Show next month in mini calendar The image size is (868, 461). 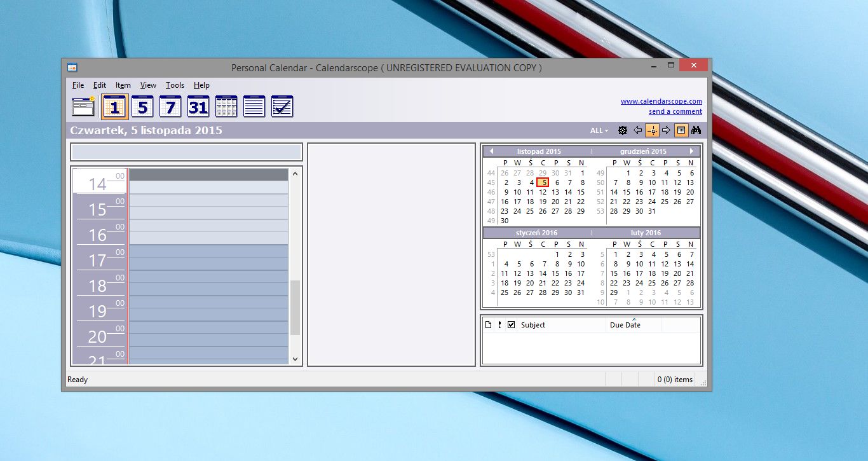pos(692,151)
